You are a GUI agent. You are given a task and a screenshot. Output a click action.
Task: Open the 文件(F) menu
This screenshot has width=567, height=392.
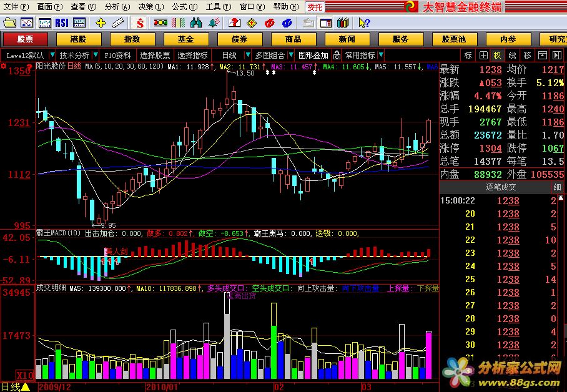click(16, 6)
